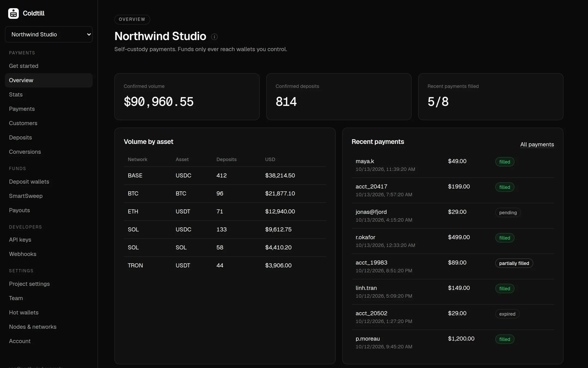588x368 pixels.
Task: Navigate to Hot wallets
Action: 49,312
